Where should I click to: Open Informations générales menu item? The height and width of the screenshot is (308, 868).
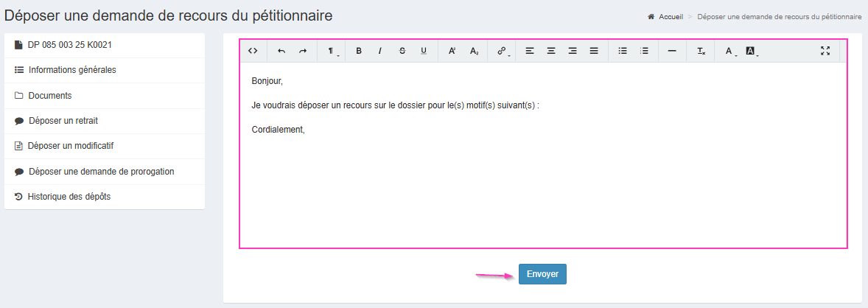click(72, 70)
